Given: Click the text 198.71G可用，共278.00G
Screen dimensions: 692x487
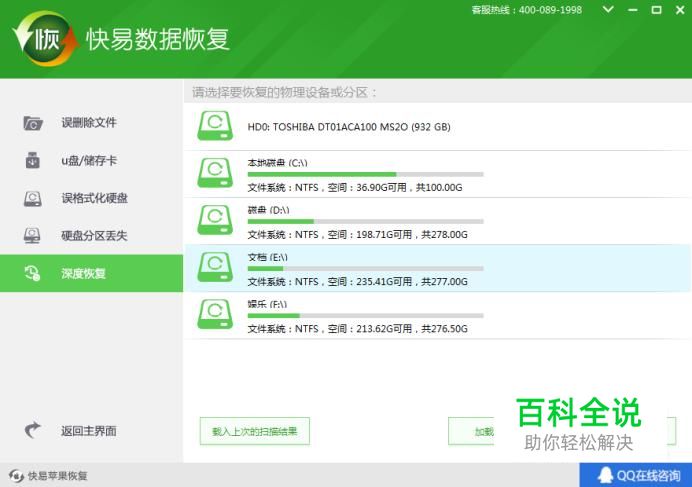Looking at the screenshot, I should (412, 234).
